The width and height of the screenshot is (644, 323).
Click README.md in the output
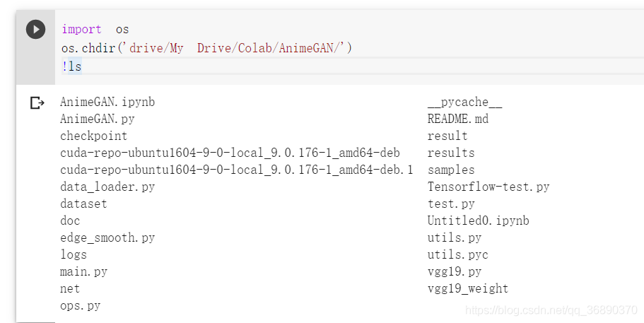click(x=458, y=119)
